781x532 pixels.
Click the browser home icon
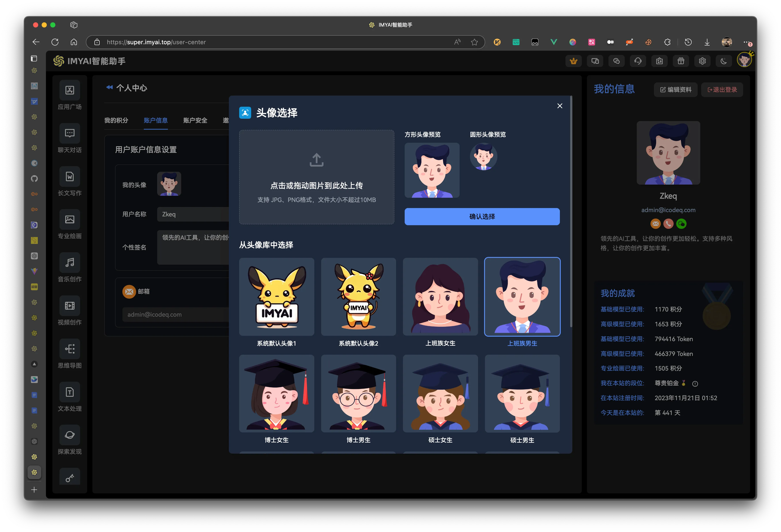pyautogui.click(x=74, y=42)
